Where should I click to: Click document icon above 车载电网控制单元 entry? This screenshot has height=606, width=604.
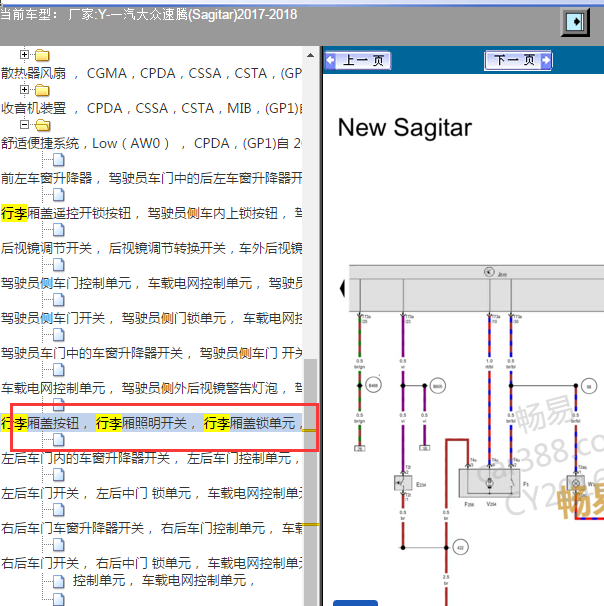coord(59,370)
